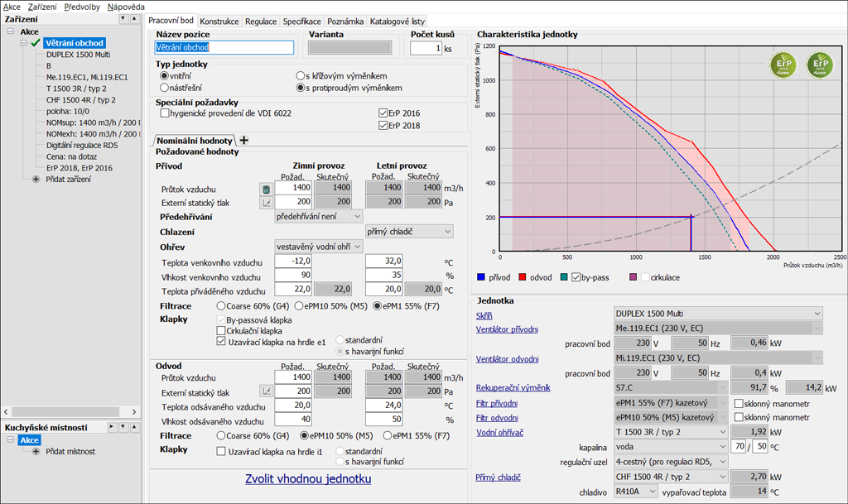Enable hygienické provedení dle VDI 6022 checkbox
The width and height of the screenshot is (848, 504).
[165, 113]
